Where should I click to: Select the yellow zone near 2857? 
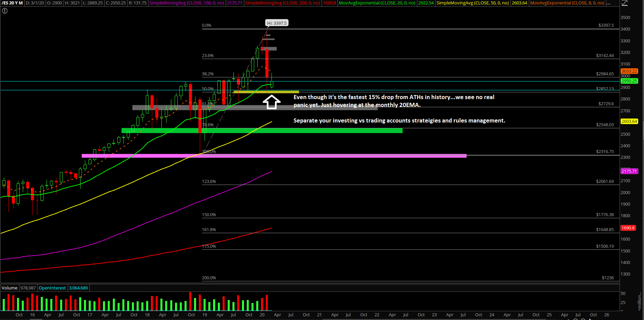pyautogui.click(x=266, y=92)
